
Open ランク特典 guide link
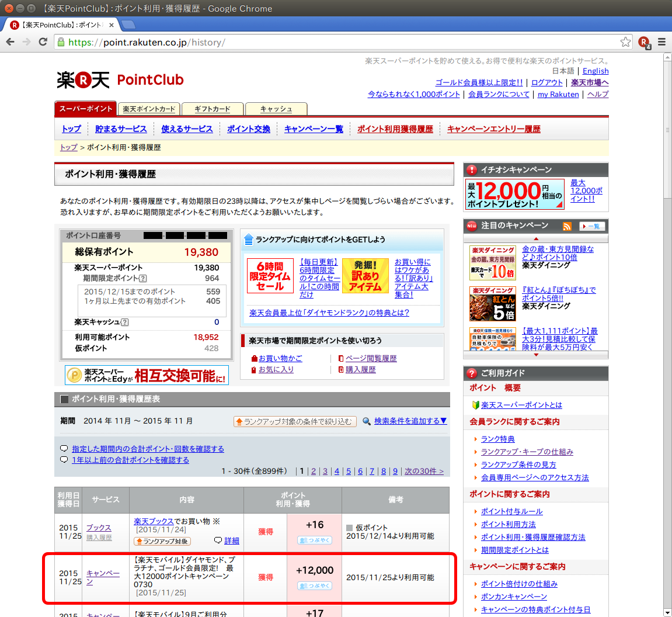pyautogui.click(x=497, y=439)
